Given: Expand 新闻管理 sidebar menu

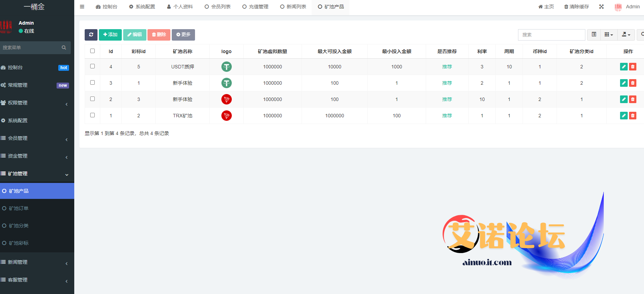Looking at the screenshot, I should click(37, 262).
